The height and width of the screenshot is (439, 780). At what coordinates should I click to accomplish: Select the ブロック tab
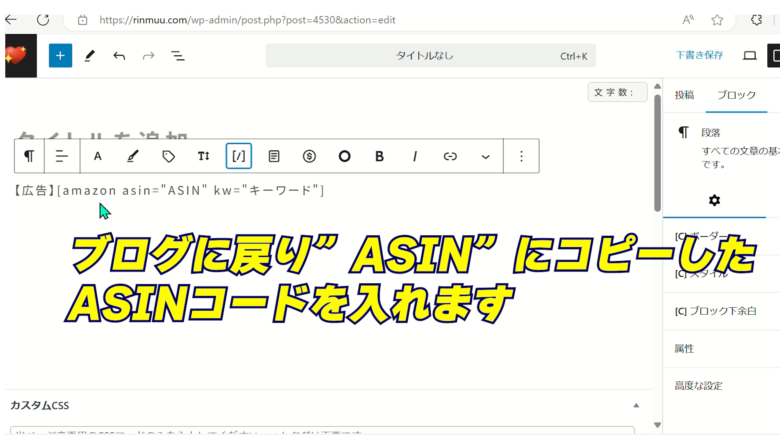pos(737,95)
